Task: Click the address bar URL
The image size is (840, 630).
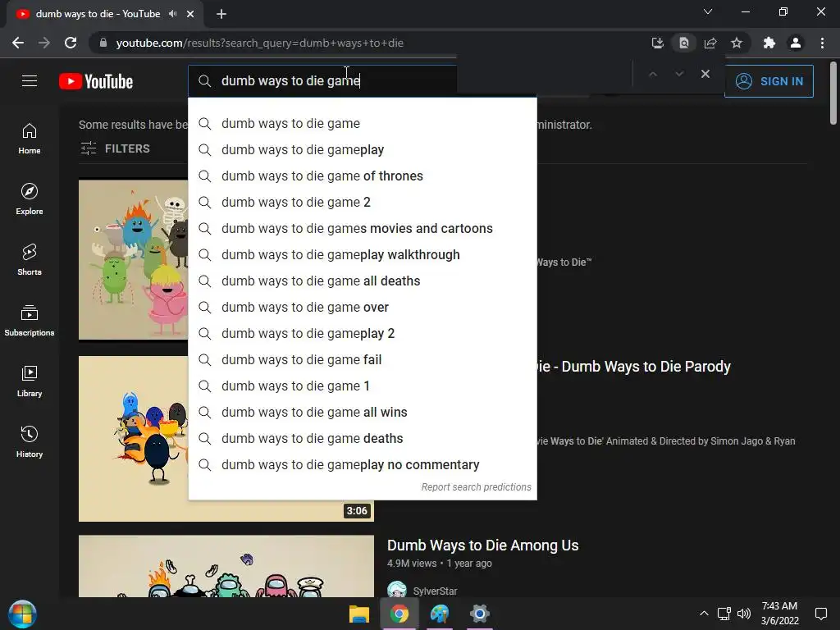Action: tap(260, 43)
